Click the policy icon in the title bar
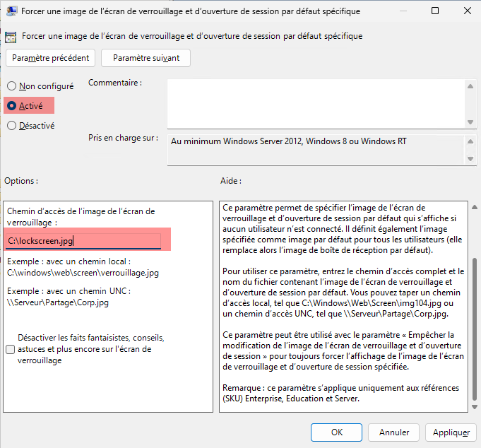Viewport: 481px width, 448px height. click(12, 12)
